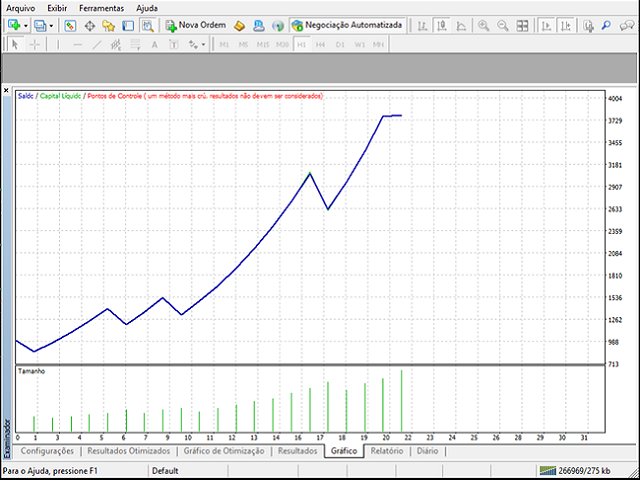Expand the new chart dropdown arrow
This screenshot has width=640, height=480.
point(26,25)
